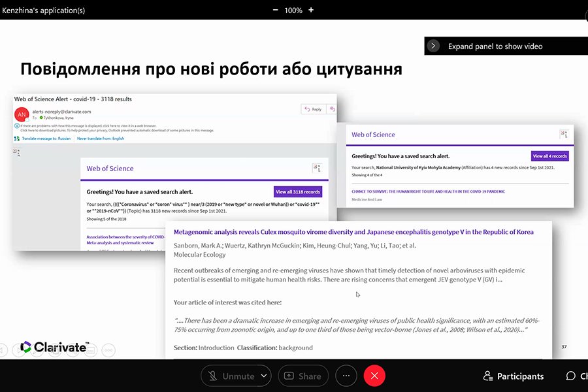
Task: Expand panel to show video
Action: click(495, 46)
